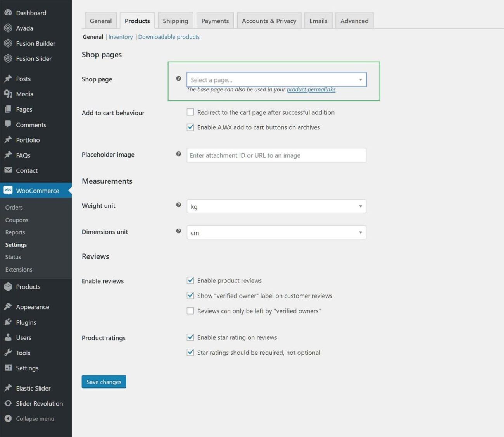Click the Fusion Slider icon
Image resolution: width=504 pixels, height=437 pixels.
point(8,58)
